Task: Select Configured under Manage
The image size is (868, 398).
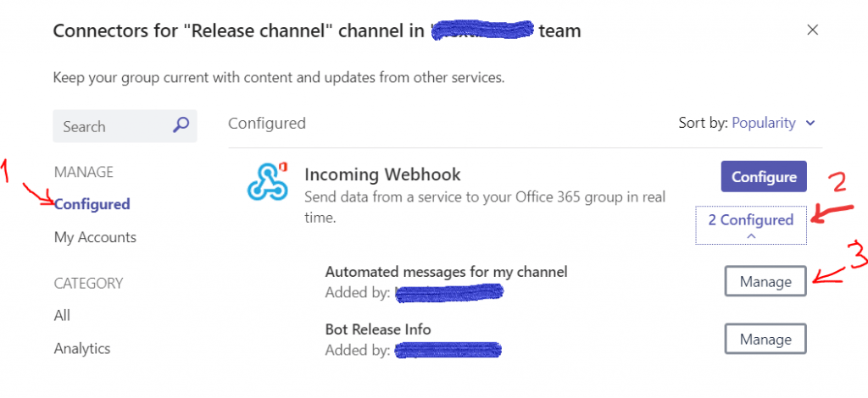Action: click(x=92, y=204)
